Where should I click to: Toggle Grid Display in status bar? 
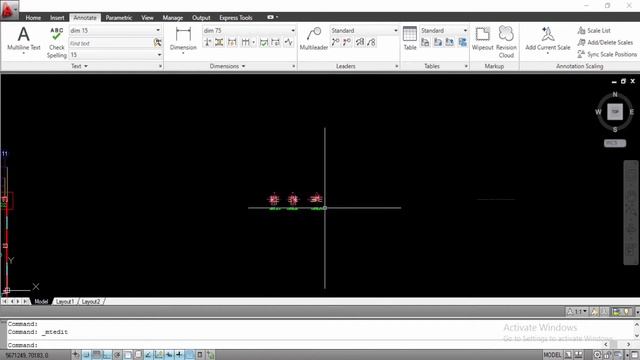pos(96,355)
